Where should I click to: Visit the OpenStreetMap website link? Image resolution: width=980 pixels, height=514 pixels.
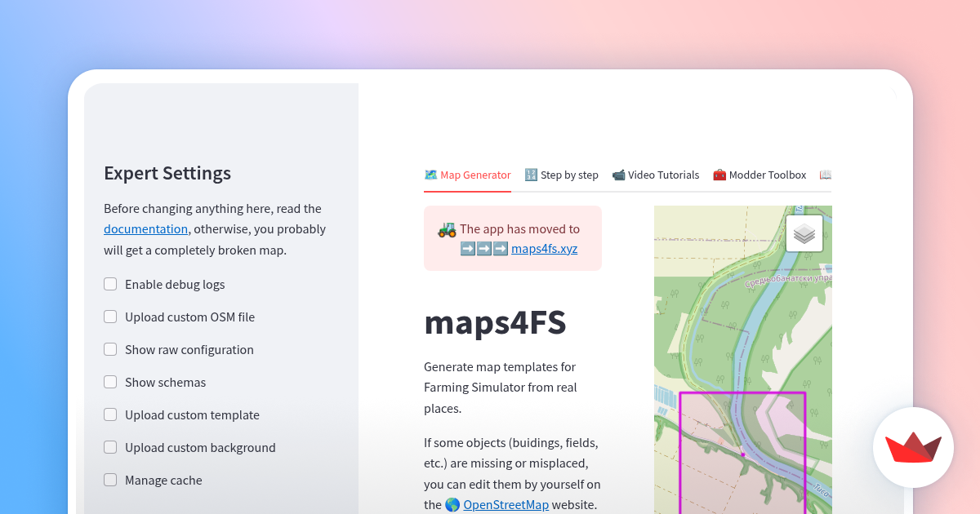[x=506, y=504]
